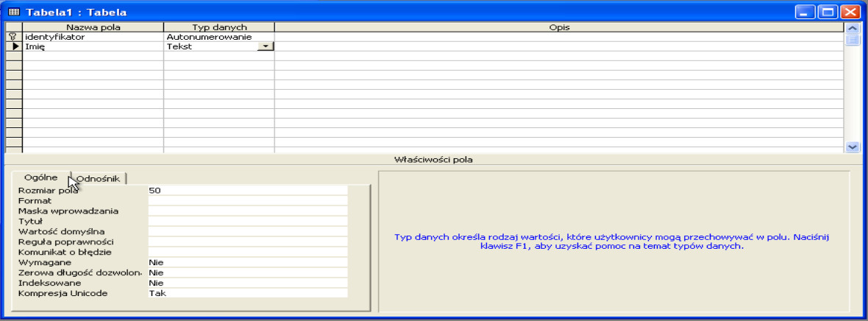Open the Tekst data type dropdown
This screenshot has width=868, height=321.
(266, 46)
